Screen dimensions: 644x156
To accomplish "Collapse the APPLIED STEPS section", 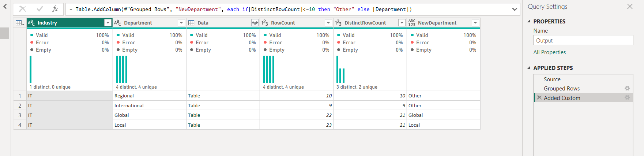I will (529, 68).
